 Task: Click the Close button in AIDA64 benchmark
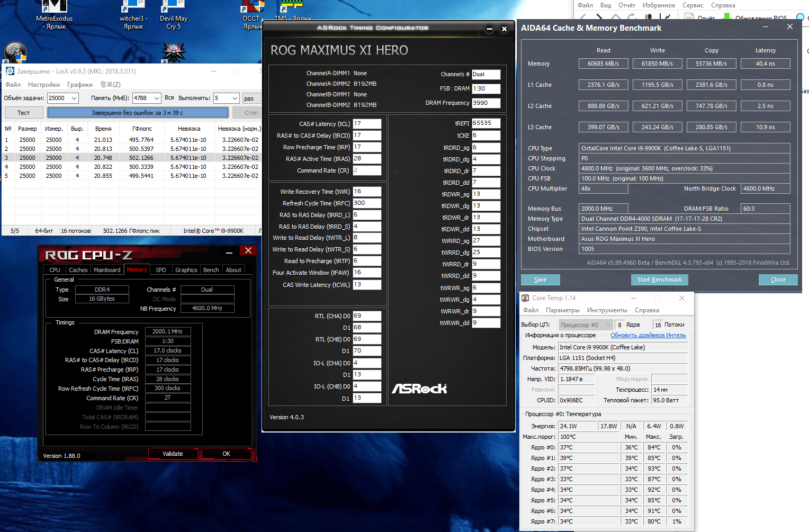(x=778, y=279)
